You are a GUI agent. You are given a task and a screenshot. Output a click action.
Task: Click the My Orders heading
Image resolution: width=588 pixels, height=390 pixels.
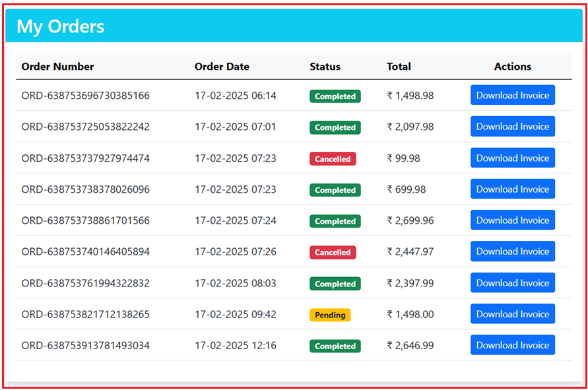tap(60, 26)
